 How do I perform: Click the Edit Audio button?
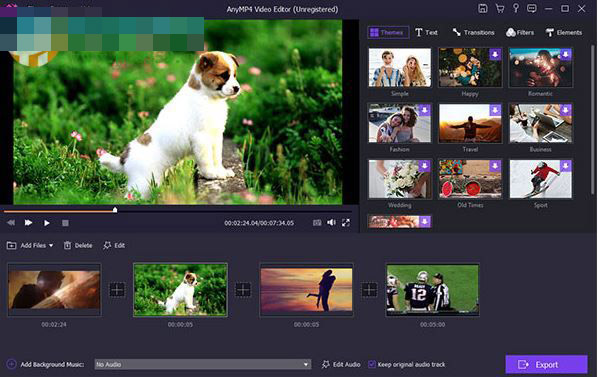click(341, 364)
